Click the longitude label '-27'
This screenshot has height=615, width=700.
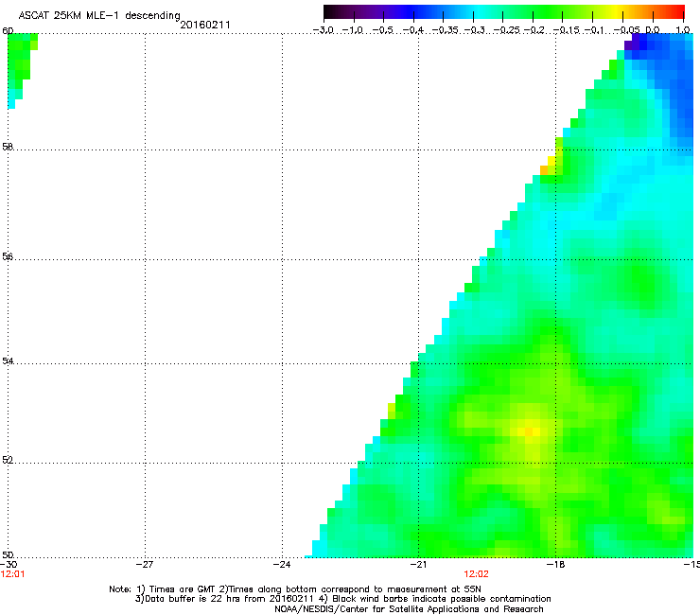[x=145, y=564]
